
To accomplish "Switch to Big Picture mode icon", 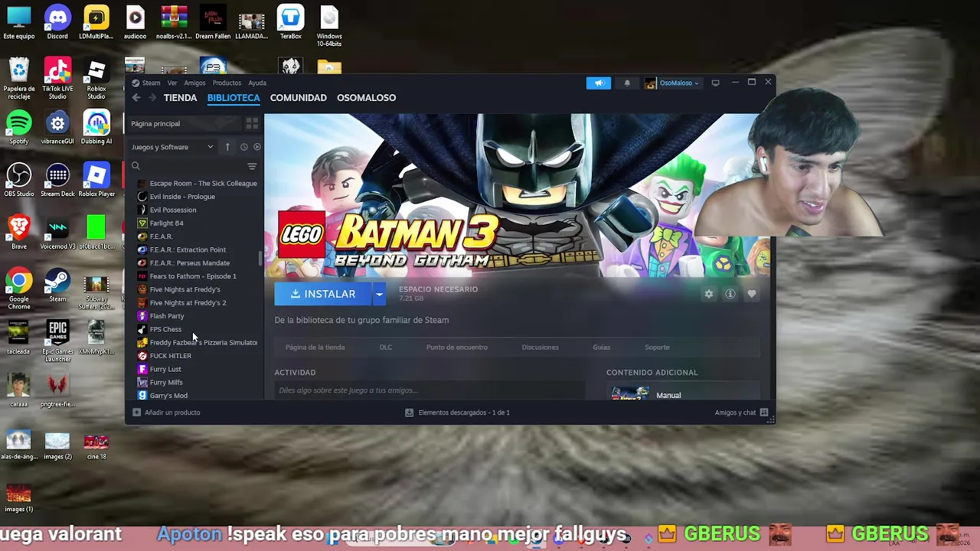I will [715, 83].
